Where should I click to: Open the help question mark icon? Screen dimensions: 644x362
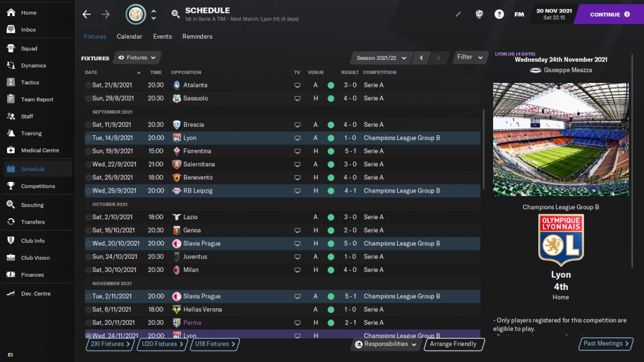(x=499, y=14)
